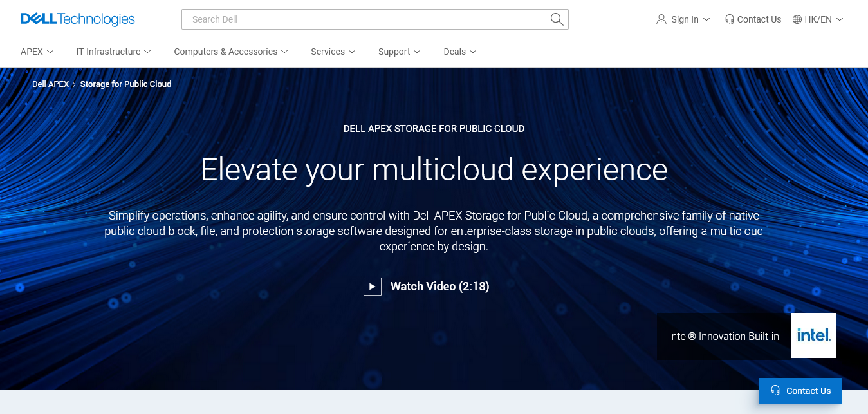Select the Support menu item

[398, 52]
